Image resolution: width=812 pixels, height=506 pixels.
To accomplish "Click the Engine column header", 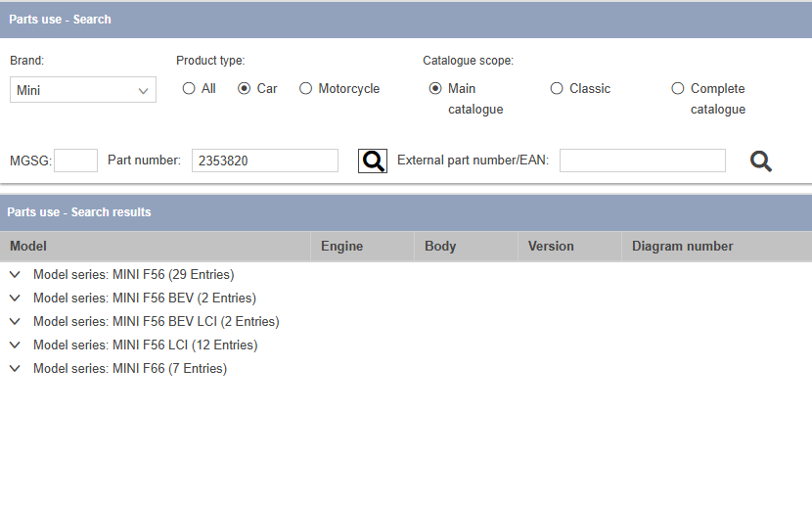I will [363, 246].
